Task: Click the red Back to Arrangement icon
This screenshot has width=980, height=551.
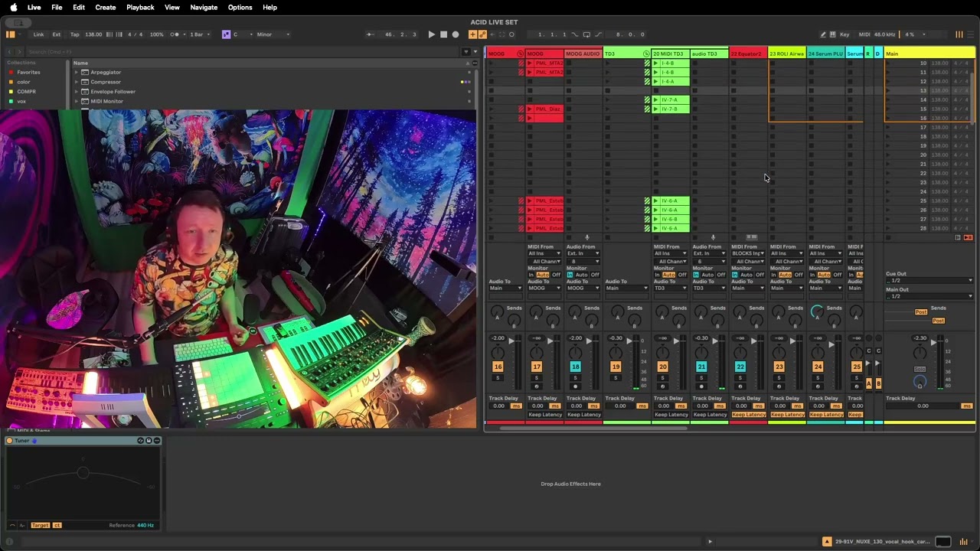Action: [969, 238]
